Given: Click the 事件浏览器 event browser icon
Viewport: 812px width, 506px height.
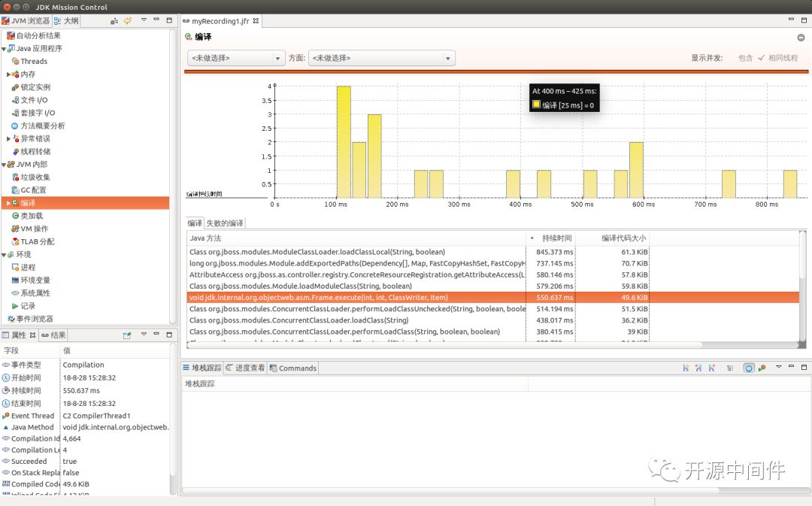Looking at the screenshot, I should 11,319.
